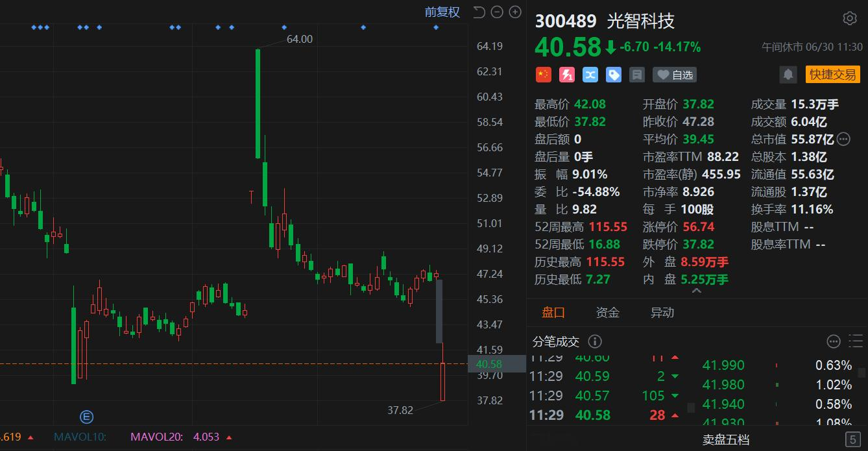Click the diamond marker above the 64.00 candle
The image size is (868, 451).
point(284,27)
